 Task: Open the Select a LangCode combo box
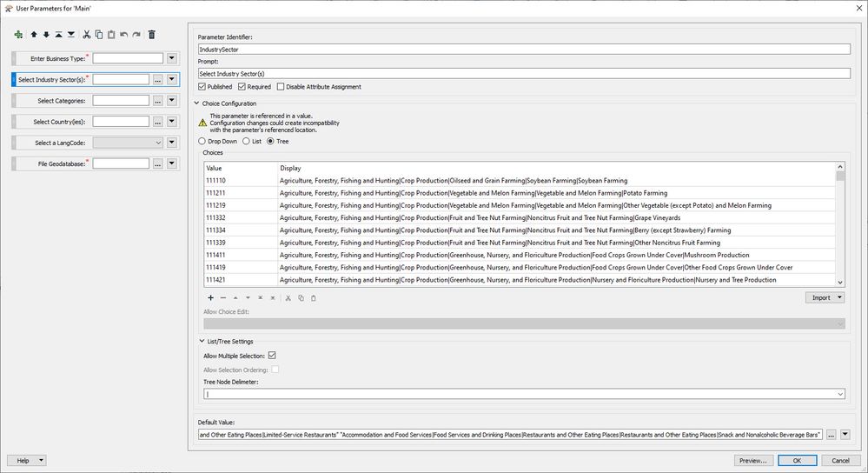(128, 143)
